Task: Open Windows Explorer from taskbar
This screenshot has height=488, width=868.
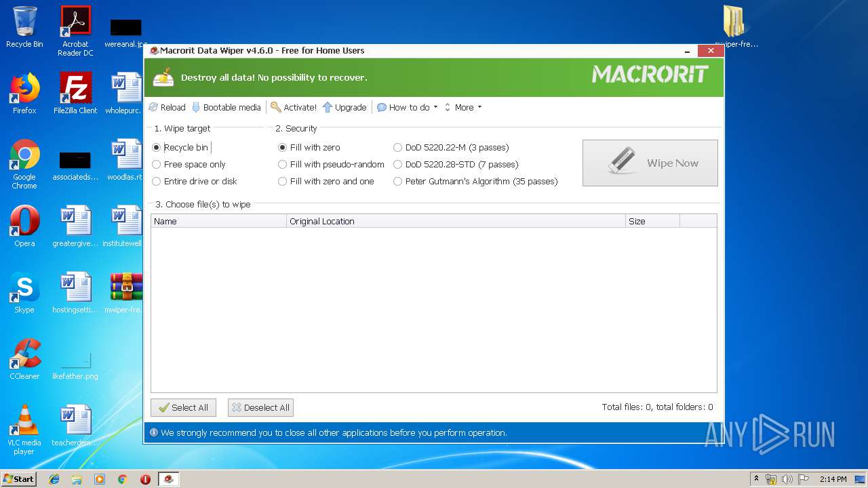Action: click(77, 479)
